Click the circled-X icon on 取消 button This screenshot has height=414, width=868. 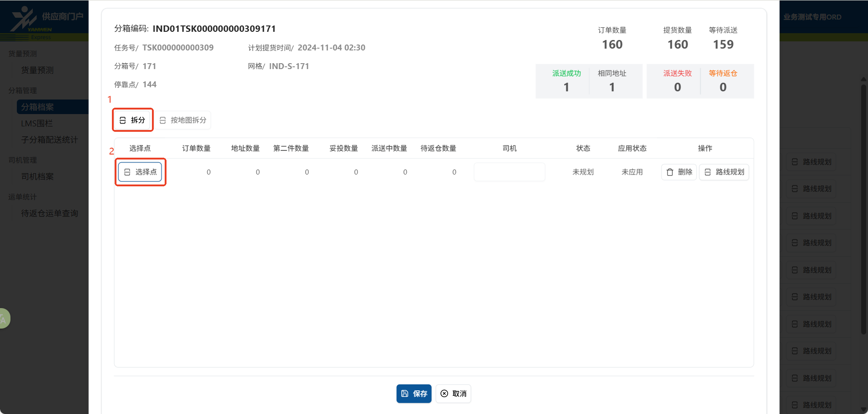[444, 394]
